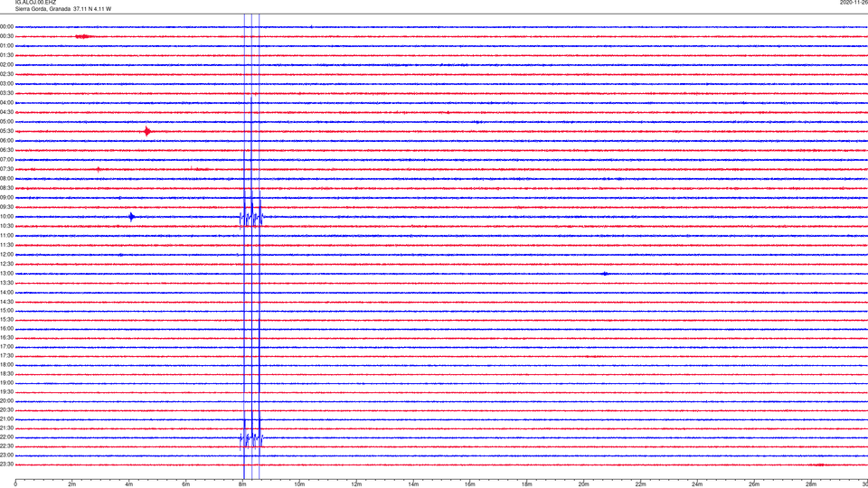
Task: Select the 13:00 time label
Action: 6,274
